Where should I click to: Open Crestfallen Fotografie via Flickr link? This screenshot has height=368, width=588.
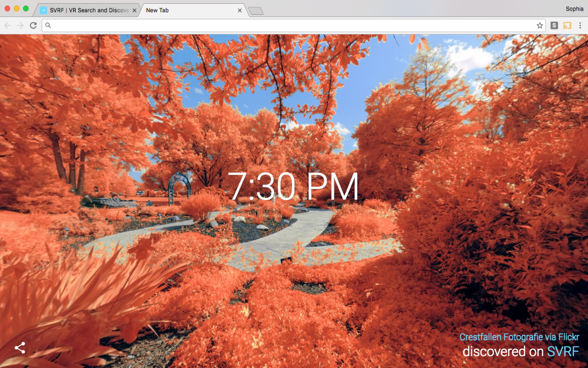coord(519,337)
